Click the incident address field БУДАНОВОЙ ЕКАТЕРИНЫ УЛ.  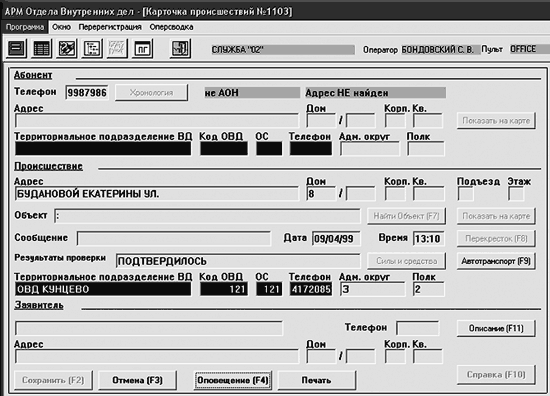pyautogui.click(x=156, y=194)
